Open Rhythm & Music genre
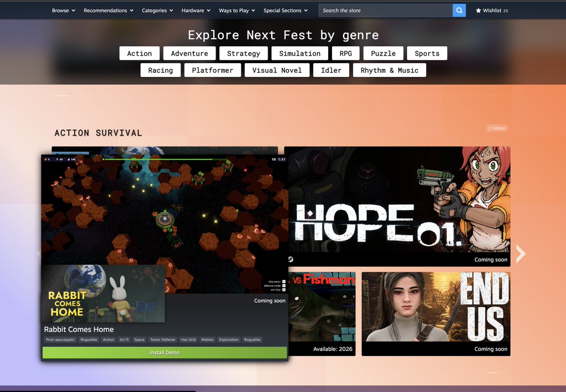The image size is (566, 392). click(x=390, y=70)
